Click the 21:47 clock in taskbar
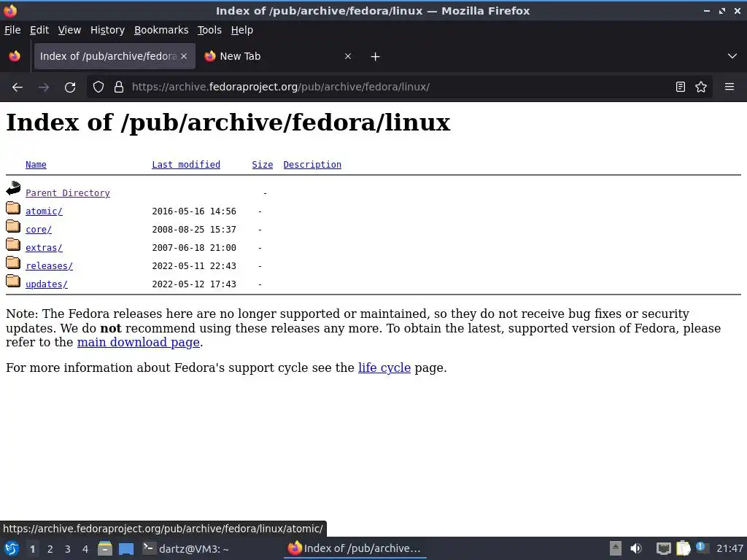 pos(729,548)
